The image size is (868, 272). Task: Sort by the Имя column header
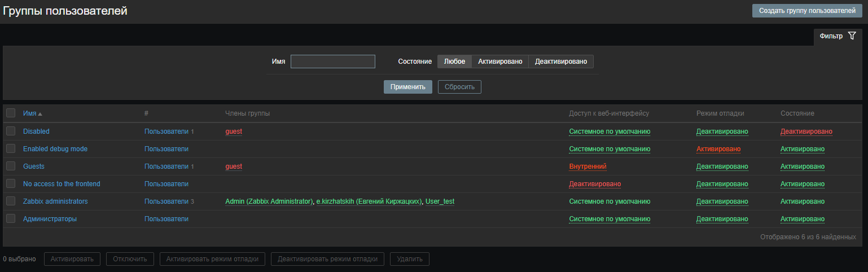[x=29, y=113]
